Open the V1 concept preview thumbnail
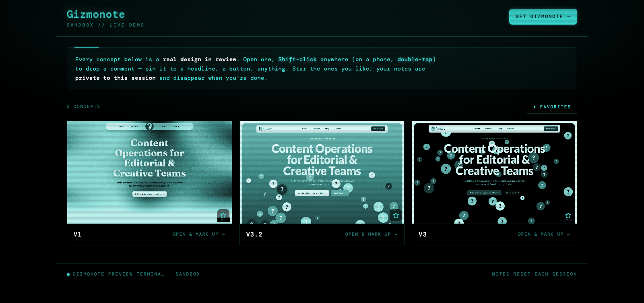The height and width of the screenshot is (303, 644). (x=149, y=172)
